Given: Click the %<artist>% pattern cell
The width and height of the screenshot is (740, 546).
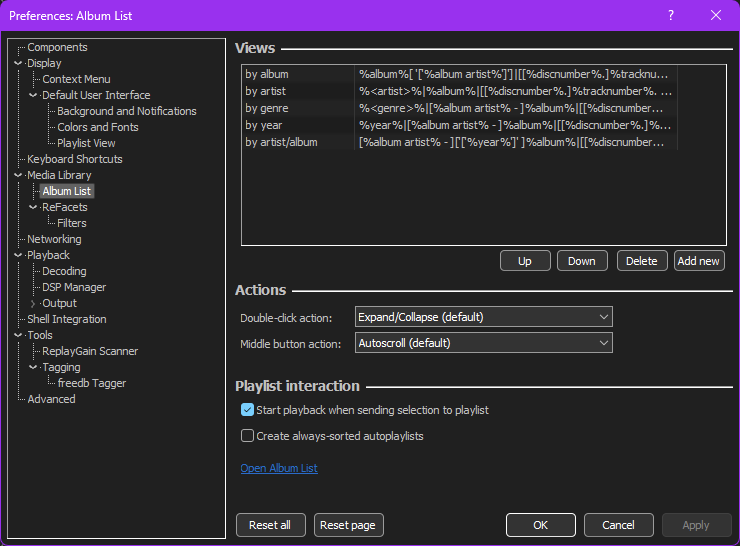Looking at the screenshot, I should pyautogui.click(x=516, y=91).
